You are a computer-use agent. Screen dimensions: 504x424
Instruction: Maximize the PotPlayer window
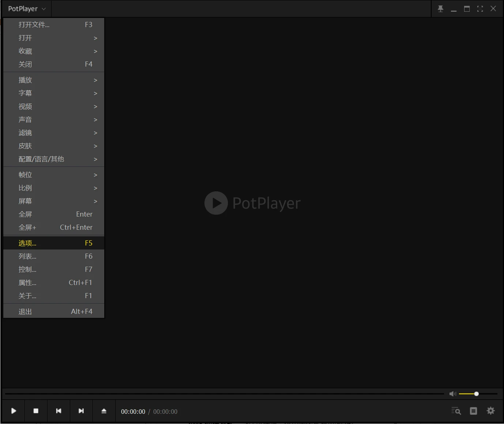click(x=467, y=9)
